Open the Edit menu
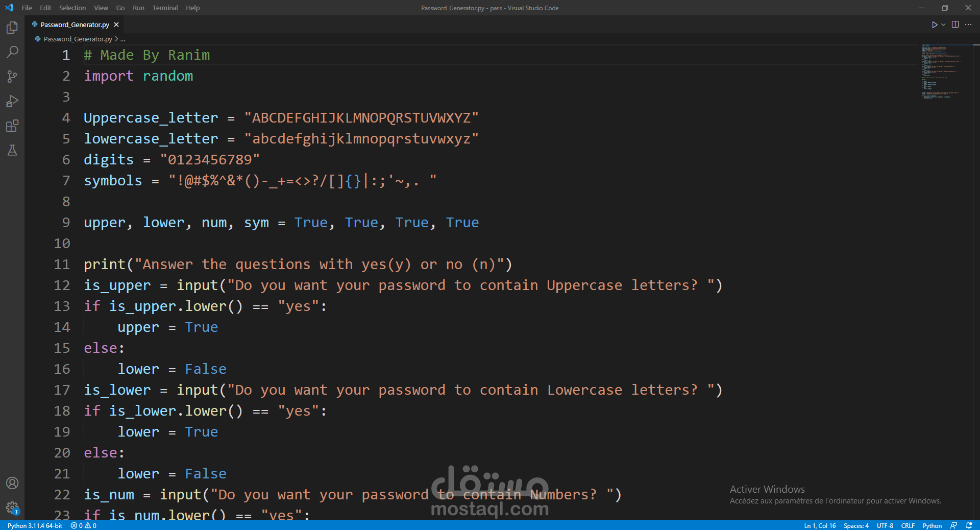Viewport: 980px width, 530px height. (x=45, y=8)
